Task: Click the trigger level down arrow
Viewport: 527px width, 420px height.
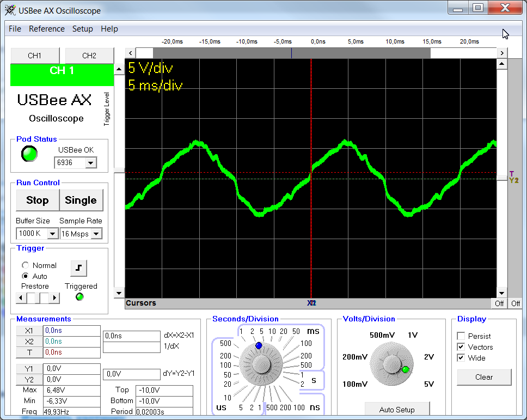Action: pos(119,293)
